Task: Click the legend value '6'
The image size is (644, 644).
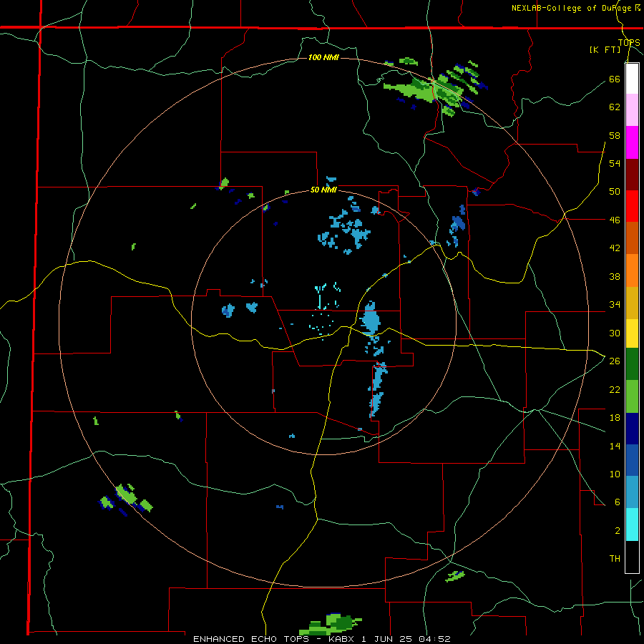Action: point(617,502)
